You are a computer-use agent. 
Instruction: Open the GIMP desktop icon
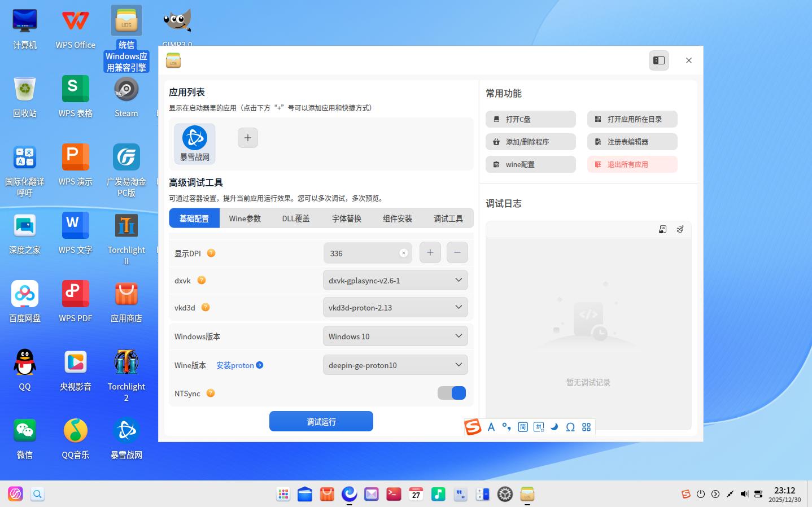177,28
